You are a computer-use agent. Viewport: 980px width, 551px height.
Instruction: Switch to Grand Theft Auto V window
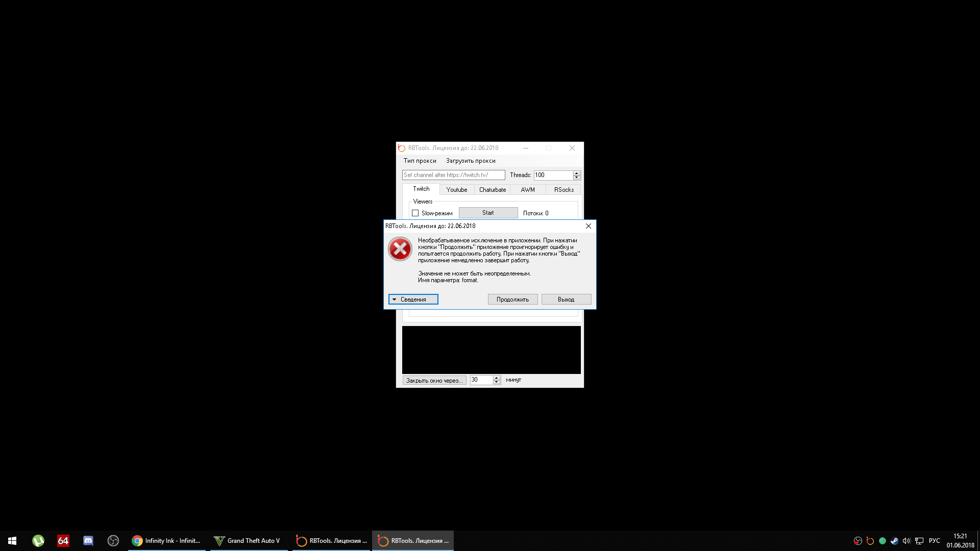pyautogui.click(x=248, y=541)
